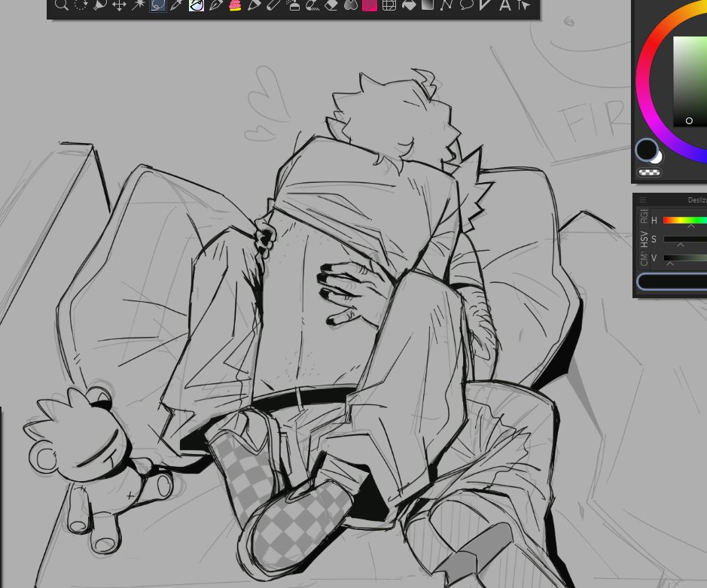The height and width of the screenshot is (588, 707).
Task: Select the Zoom magnifier tool
Action: click(x=61, y=5)
